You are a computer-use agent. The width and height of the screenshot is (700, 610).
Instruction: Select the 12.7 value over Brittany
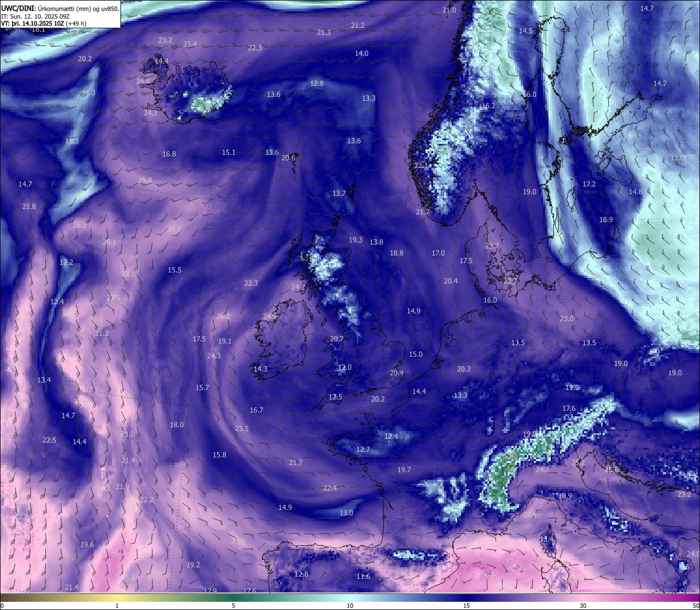[363, 450]
